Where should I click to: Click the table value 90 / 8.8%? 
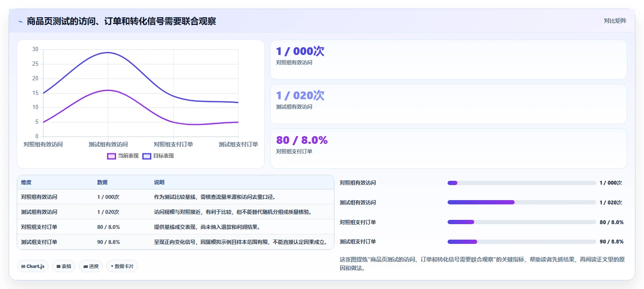point(109,242)
